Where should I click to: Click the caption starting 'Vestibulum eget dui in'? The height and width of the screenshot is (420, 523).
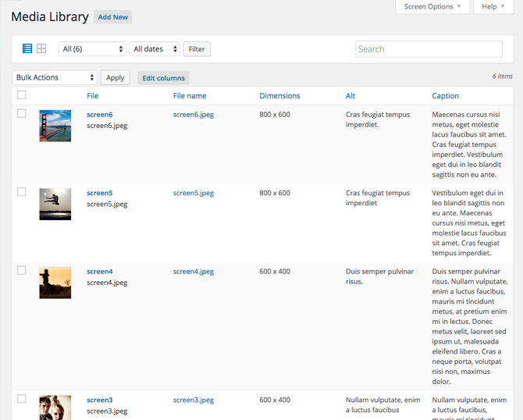coord(469,222)
